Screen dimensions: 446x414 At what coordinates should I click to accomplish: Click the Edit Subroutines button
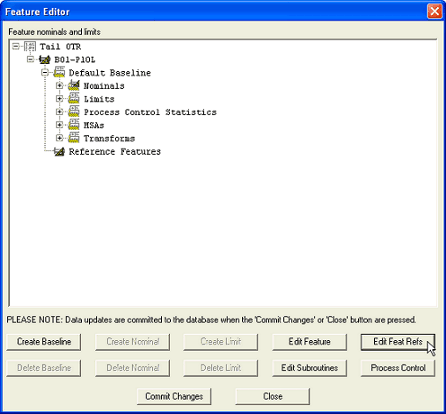[309, 368]
